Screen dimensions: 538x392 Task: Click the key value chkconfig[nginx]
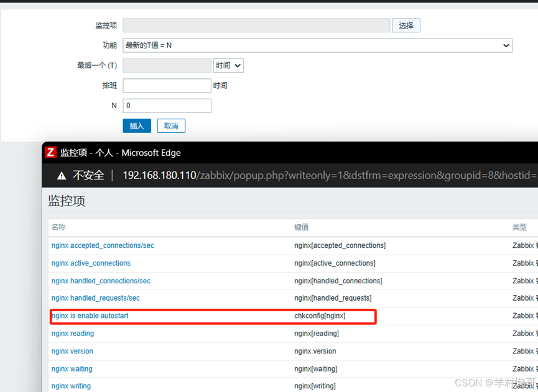[x=320, y=316]
